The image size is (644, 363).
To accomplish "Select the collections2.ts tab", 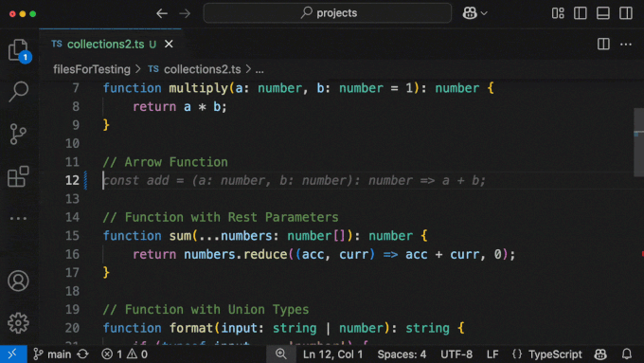I will (x=105, y=44).
